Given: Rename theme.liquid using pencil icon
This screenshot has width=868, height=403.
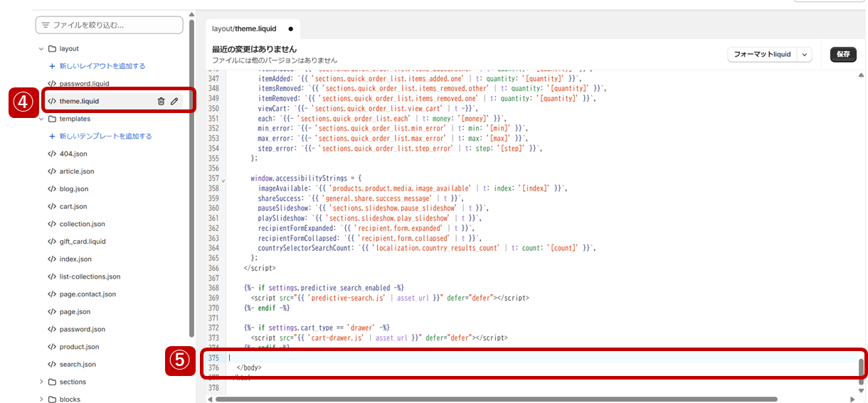Looking at the screenshot, I should point(174,102).
